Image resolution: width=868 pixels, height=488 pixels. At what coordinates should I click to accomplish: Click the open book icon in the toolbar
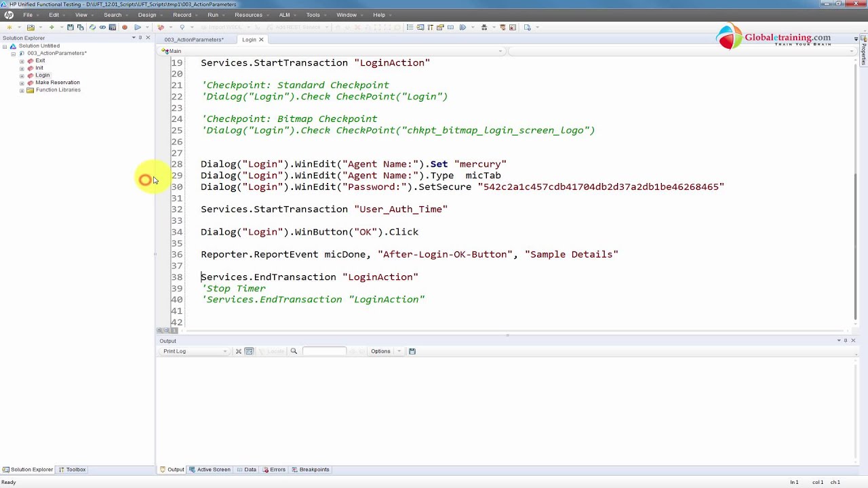pos(450,27)
